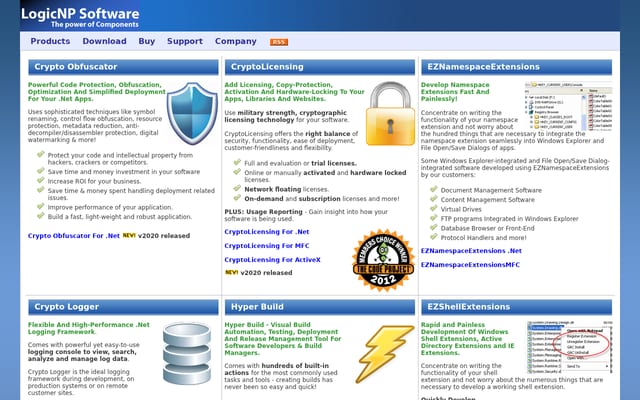Image resolution: width=640 pixels, height=400 pixels.
Task: Click the 'Rapid and Painless Development' green heading
Action: tap(467, 339)
